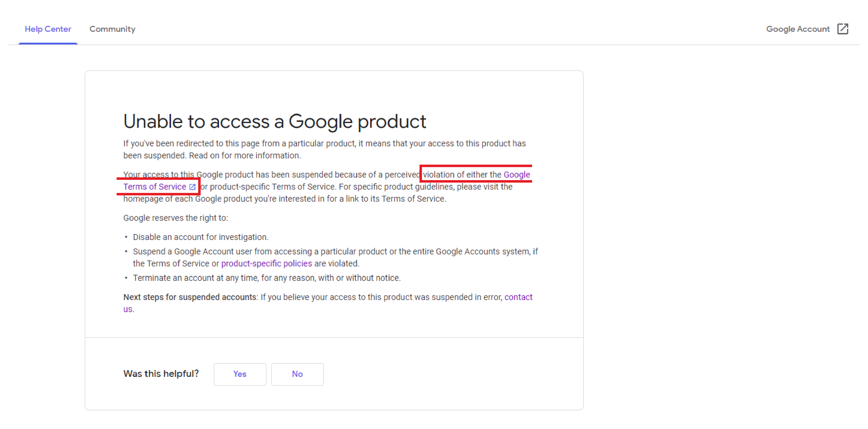The width and height of the screenshot is (868, 429).
Task: Click the 'If you've been redirected' intro paragraph
Action: point(324,149)
